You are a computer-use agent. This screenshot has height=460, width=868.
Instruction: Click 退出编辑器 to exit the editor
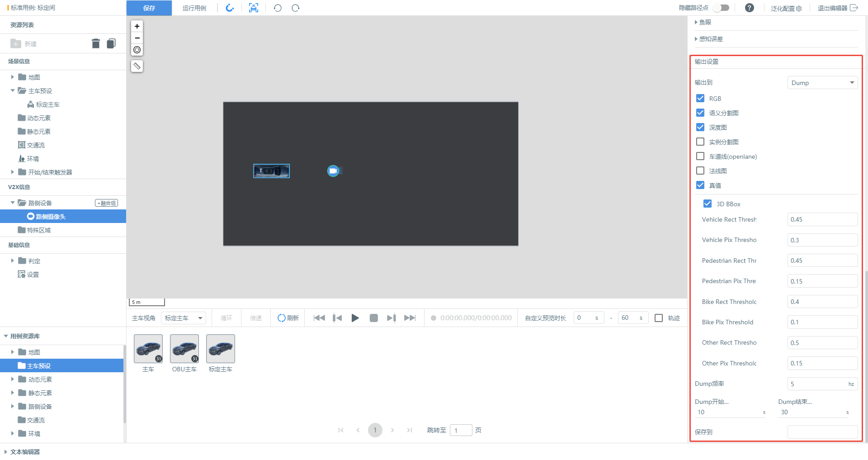[x=838, y=8]
